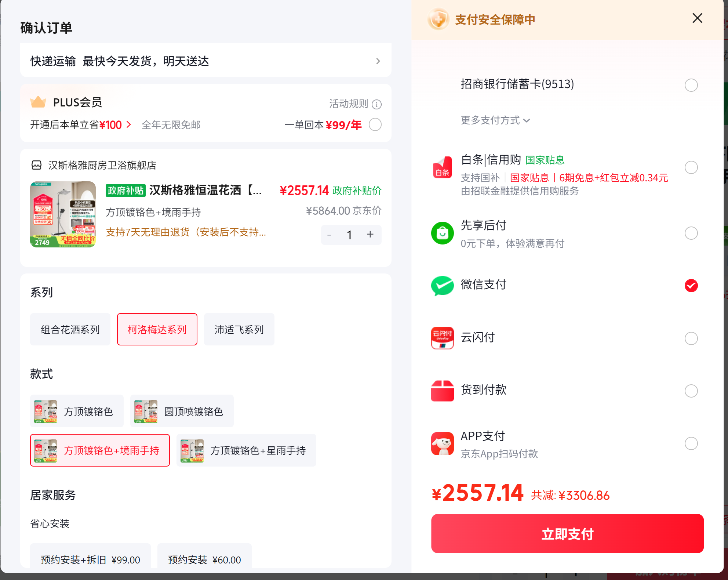Click 支持7天无理由退货 return policy text
Viewport: 728px width, 580px height.
[x=186, y=232]
